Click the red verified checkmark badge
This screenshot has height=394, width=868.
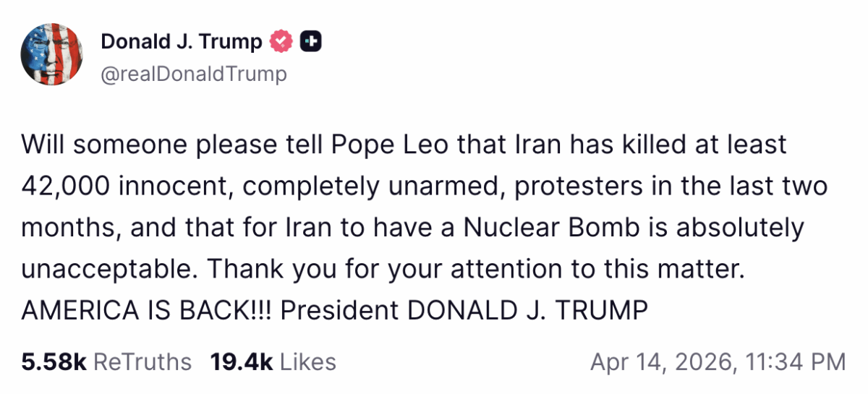tap(281, 43)
